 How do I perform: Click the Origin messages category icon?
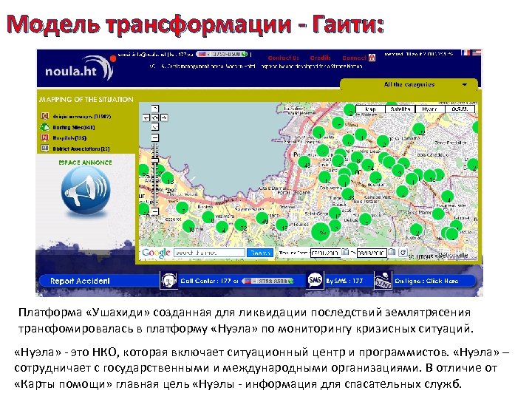[44, 117]
